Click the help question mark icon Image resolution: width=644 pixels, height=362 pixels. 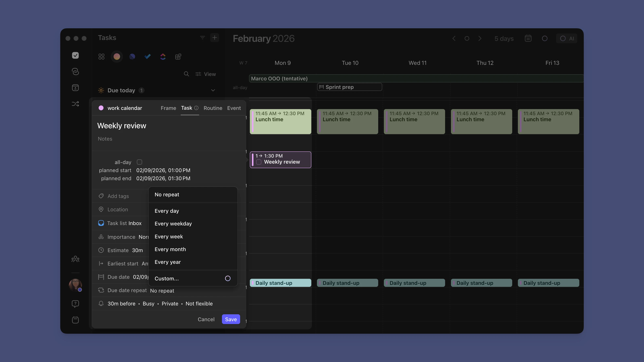(x=75, y=304)
